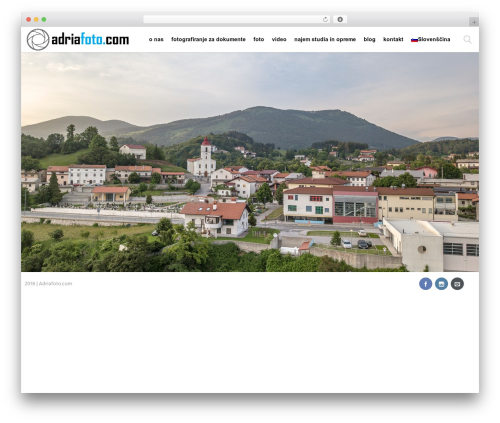The width and height of the screenshot is (500, 423).
Task: Click the '2018 | Adriafoto.com' footer text
Action: click(48, 284)
